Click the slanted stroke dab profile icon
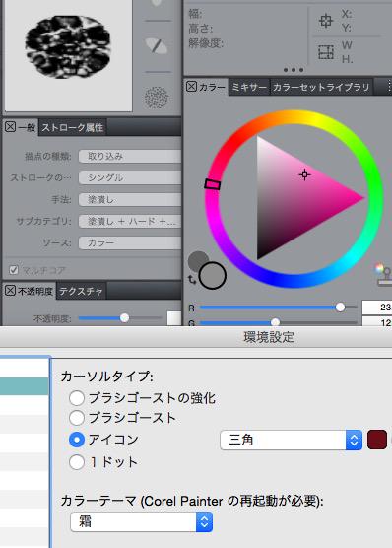The image size is (392, 548). [157, 45]
